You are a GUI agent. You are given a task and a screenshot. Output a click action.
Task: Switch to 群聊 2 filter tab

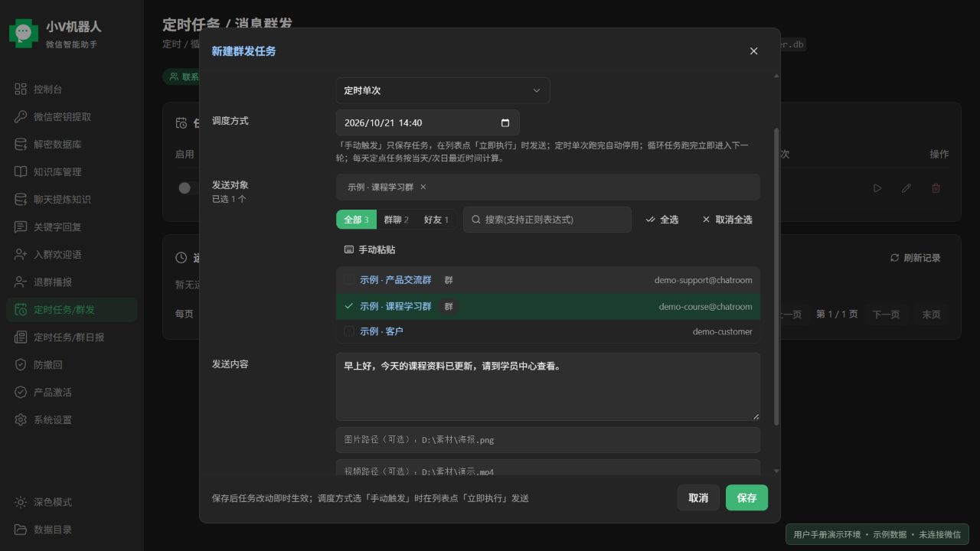397,220
